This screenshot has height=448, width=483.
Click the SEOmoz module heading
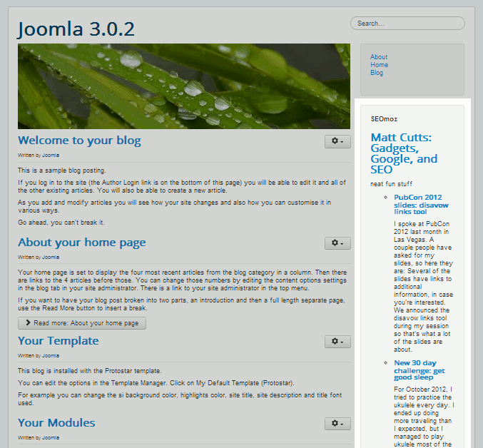[x=384, y=119]
